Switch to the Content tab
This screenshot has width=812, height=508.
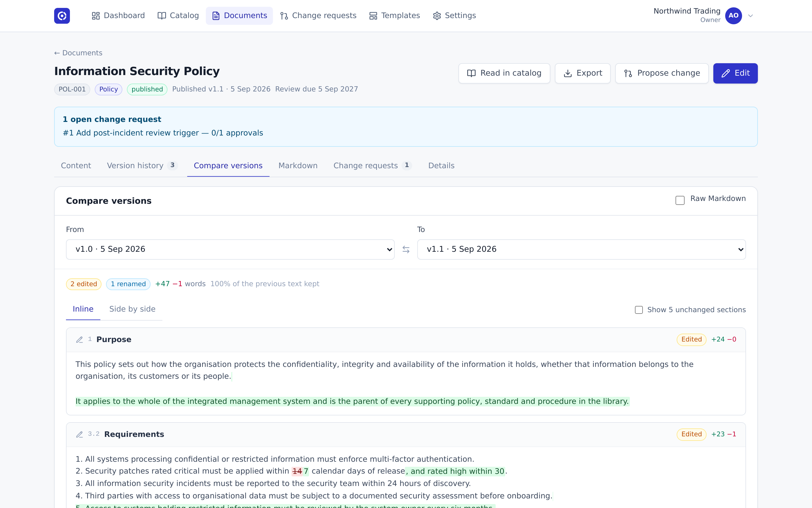(x=76, y=166)
